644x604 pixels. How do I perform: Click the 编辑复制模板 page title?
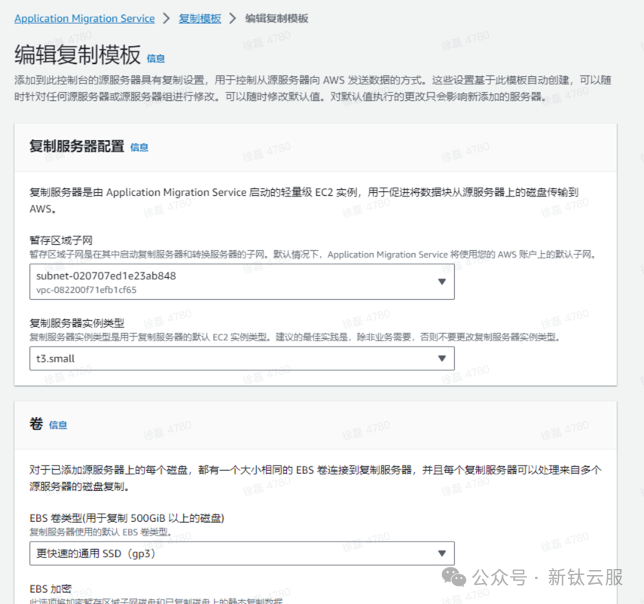point(78,55)
